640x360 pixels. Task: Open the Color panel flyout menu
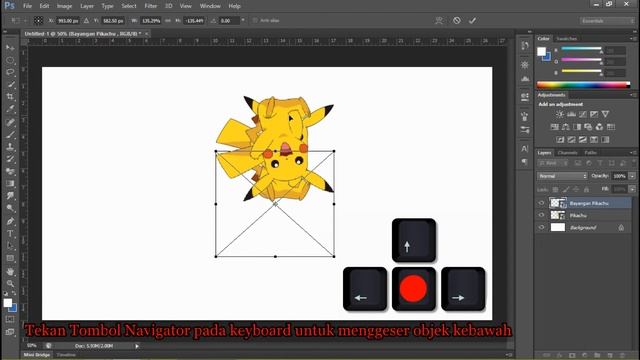click(x=632, y=38)
